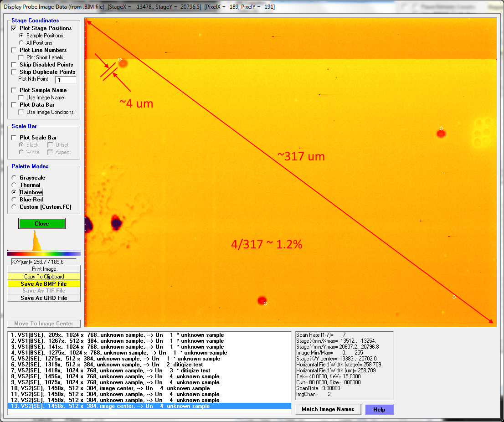Viewport: 504px width, 422px height.
Task: Click the Print Image button
Action: click(x=44, y=269)
